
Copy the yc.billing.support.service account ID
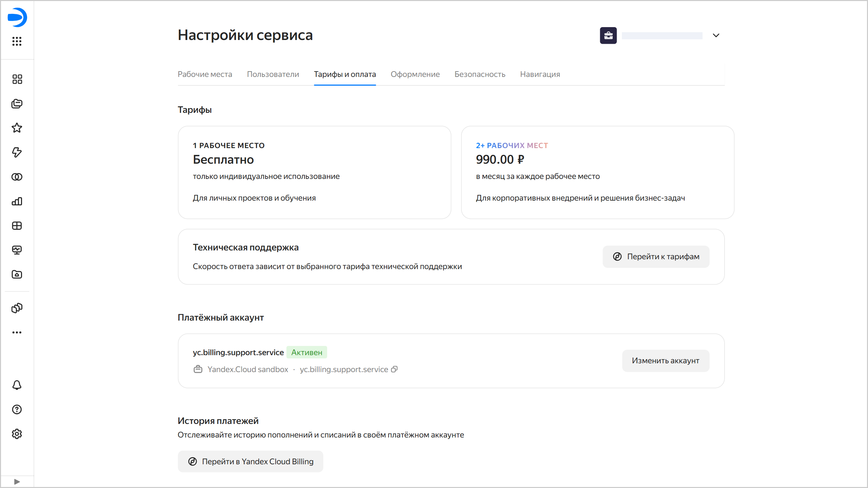pos(394,369)
